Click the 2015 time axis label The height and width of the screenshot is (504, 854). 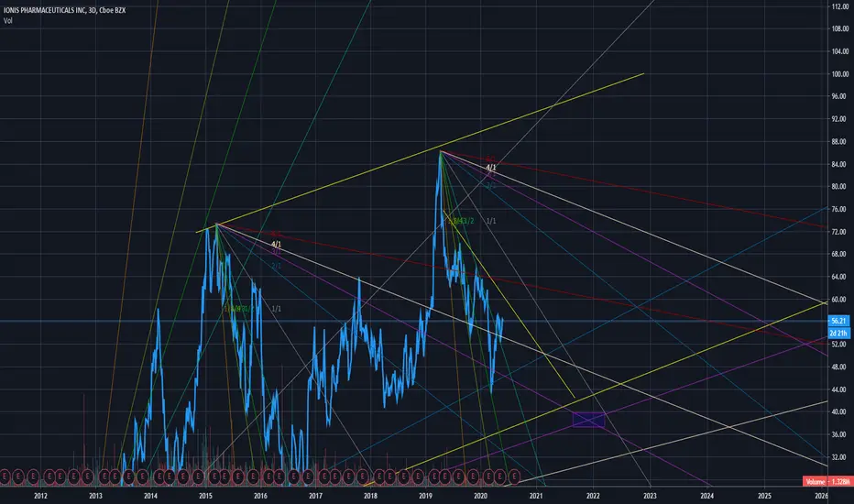click(205, 496)
